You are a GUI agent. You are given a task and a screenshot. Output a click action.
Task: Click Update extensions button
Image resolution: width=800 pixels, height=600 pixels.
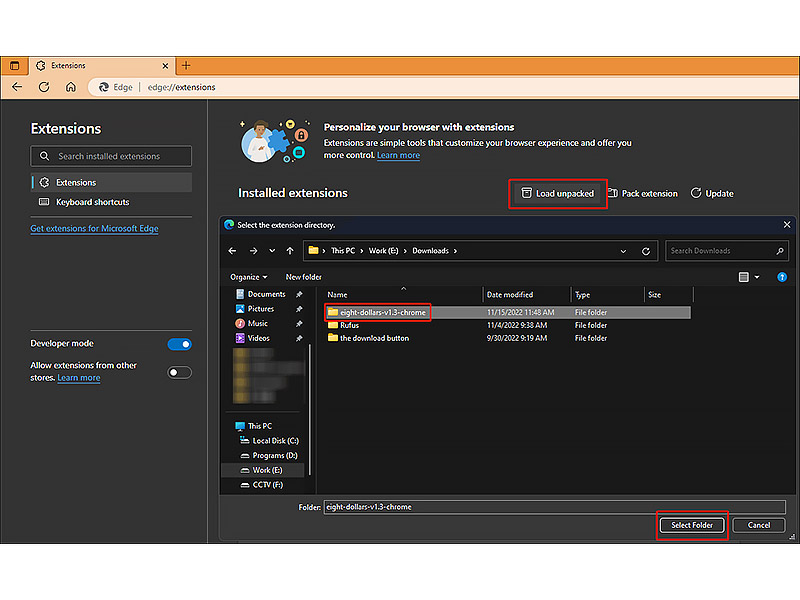(712, 193)
